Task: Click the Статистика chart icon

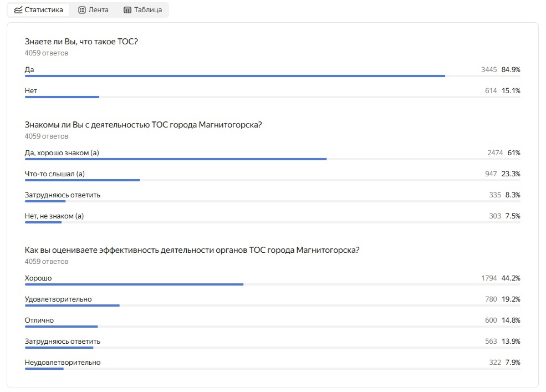Action: tap(18, 10)
